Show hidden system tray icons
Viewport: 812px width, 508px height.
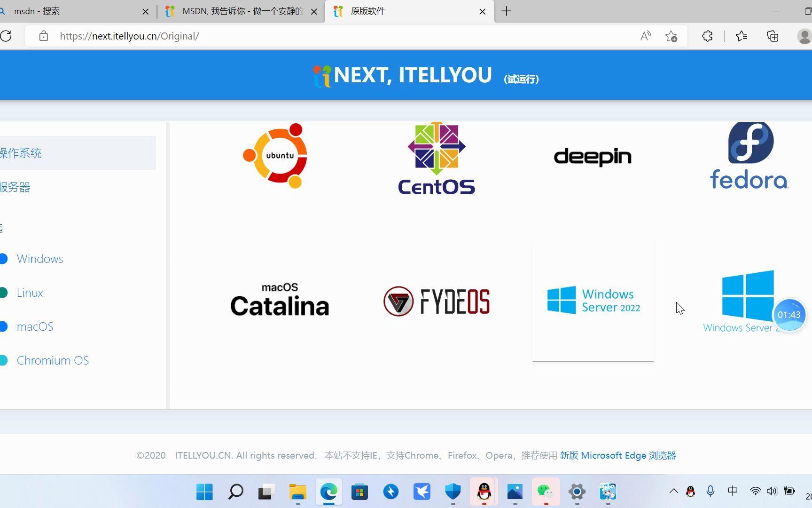[x=673, y=491]
